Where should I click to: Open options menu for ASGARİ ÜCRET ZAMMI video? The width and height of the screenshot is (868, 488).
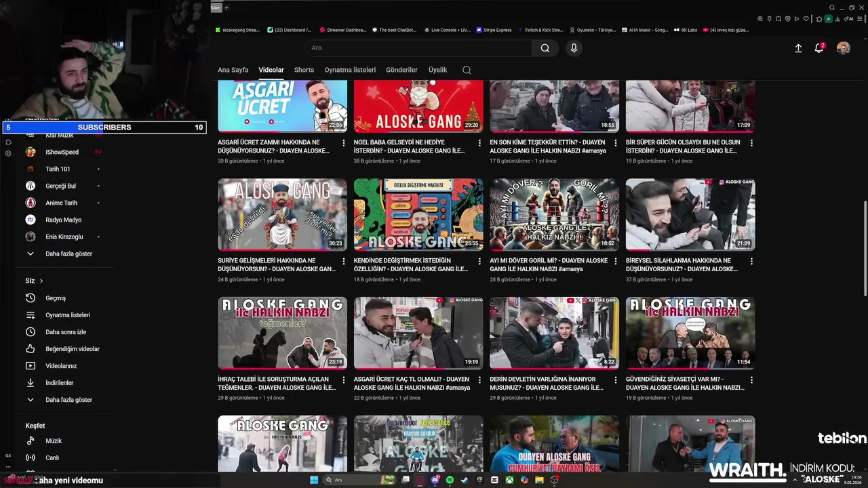(344, 143)
